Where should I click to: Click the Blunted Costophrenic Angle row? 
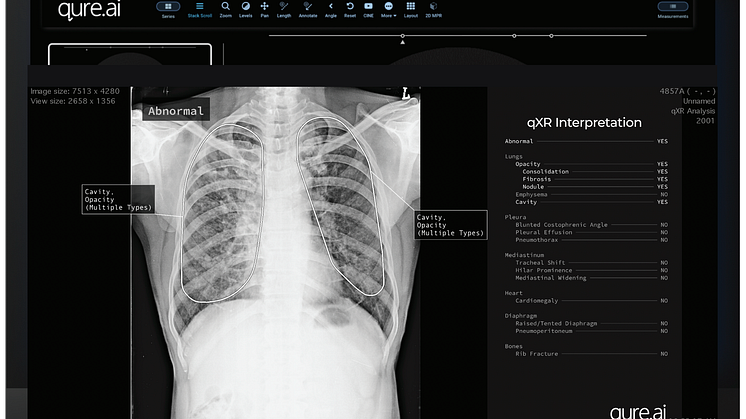pyautogui.click(x=591, y=225)
